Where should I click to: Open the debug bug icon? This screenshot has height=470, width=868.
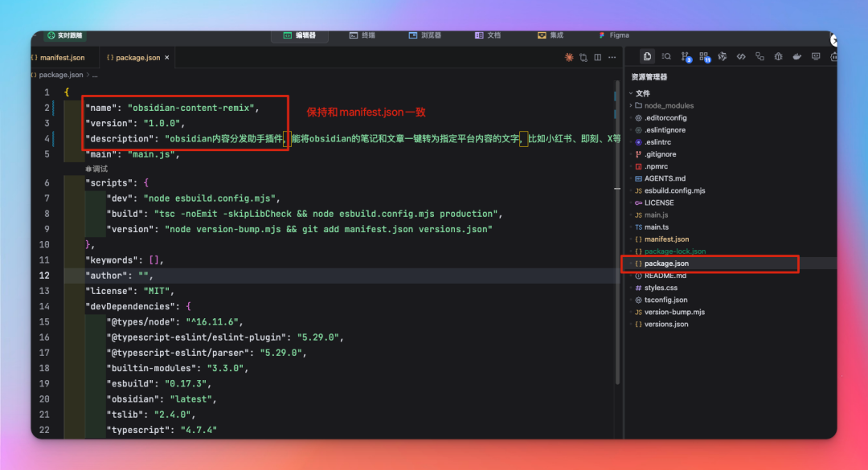pyautogui.click(x=778, y=56)
